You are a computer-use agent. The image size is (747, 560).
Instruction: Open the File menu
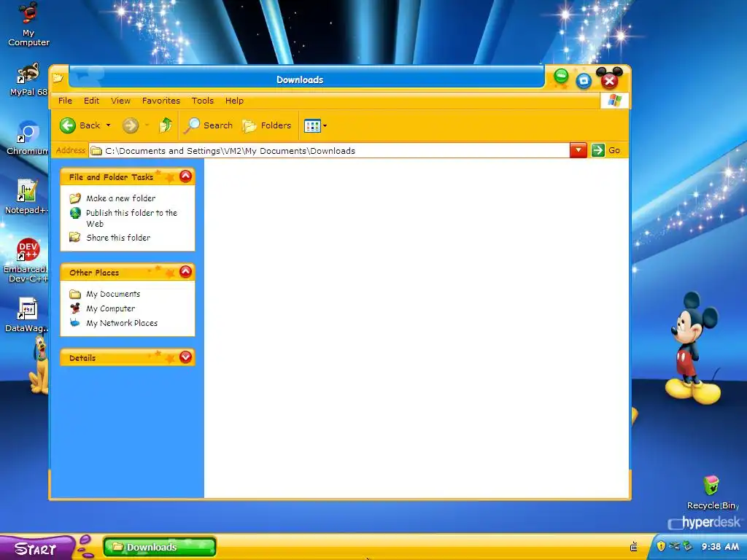coord(65,101)
